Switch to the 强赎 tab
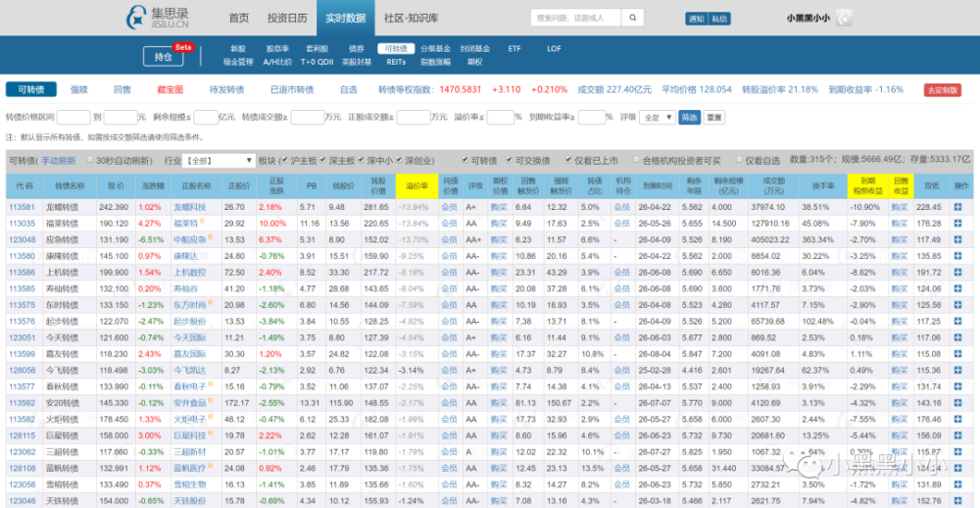 [78, 89]
